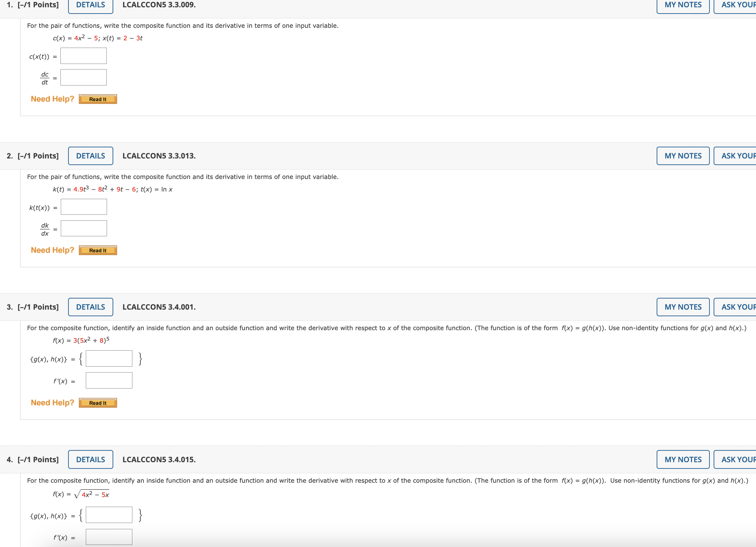The height and width of the screenshot is (547, 756).
Task: Click Read It button under question 3
Action: point(98,403)
